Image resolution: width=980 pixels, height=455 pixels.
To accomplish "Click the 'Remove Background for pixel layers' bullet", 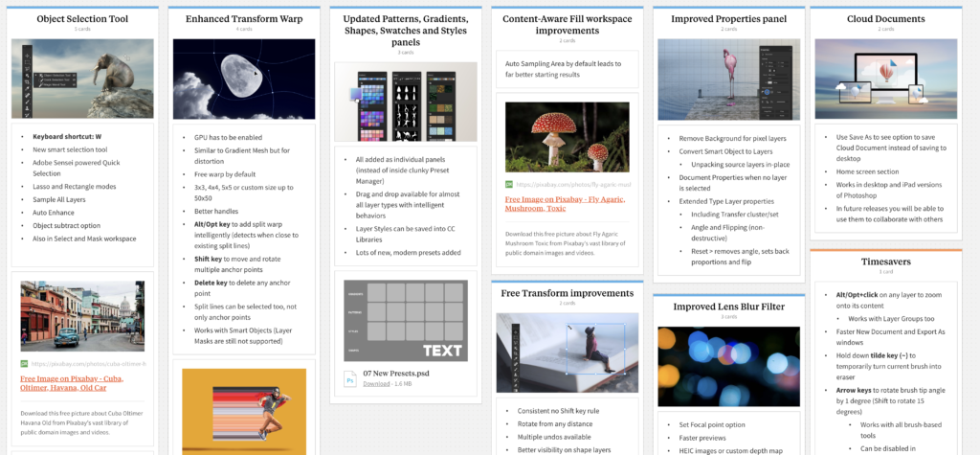I will pos(732,138).
